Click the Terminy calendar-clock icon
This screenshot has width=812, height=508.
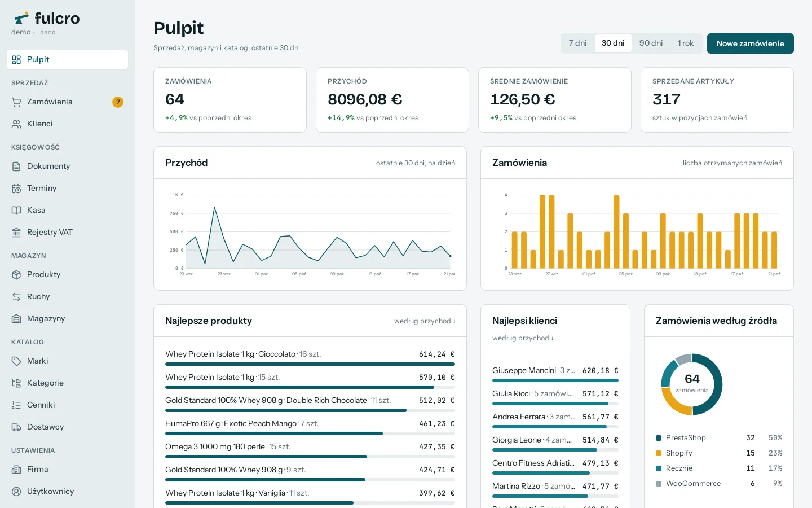pos(16,189)
